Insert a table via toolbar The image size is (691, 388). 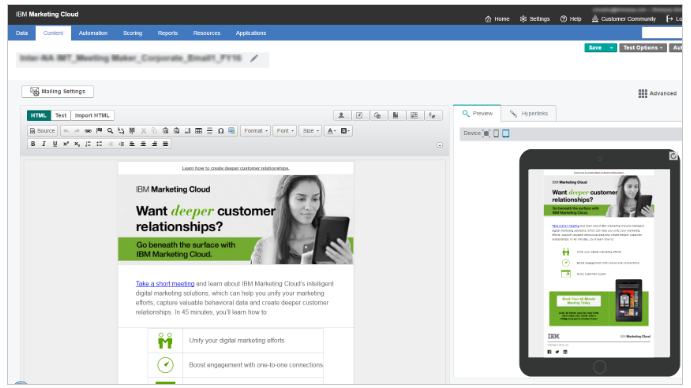coord(198,131)
